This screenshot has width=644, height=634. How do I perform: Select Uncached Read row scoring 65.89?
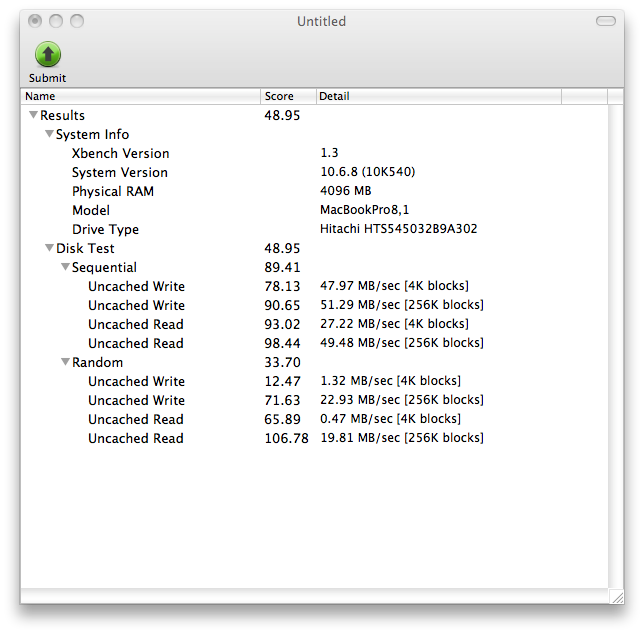pyautogui.click(x=314, y=419)
